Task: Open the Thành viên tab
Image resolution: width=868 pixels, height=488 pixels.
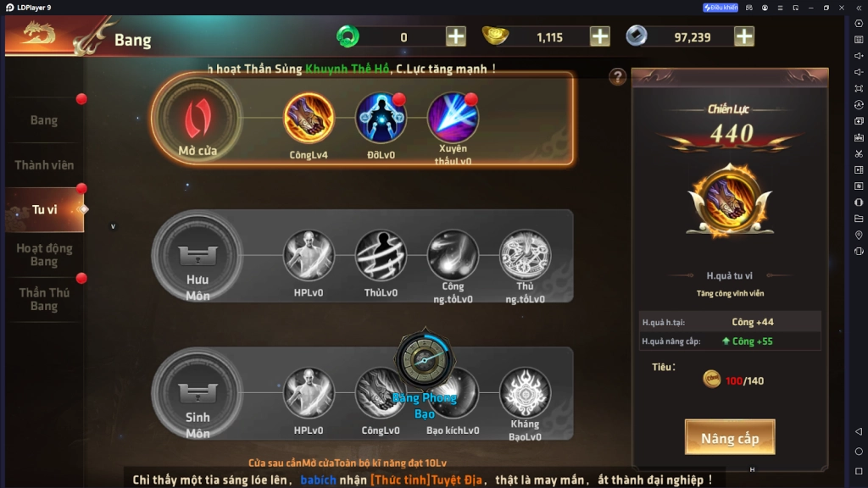Action: click(x=44, y=165)
